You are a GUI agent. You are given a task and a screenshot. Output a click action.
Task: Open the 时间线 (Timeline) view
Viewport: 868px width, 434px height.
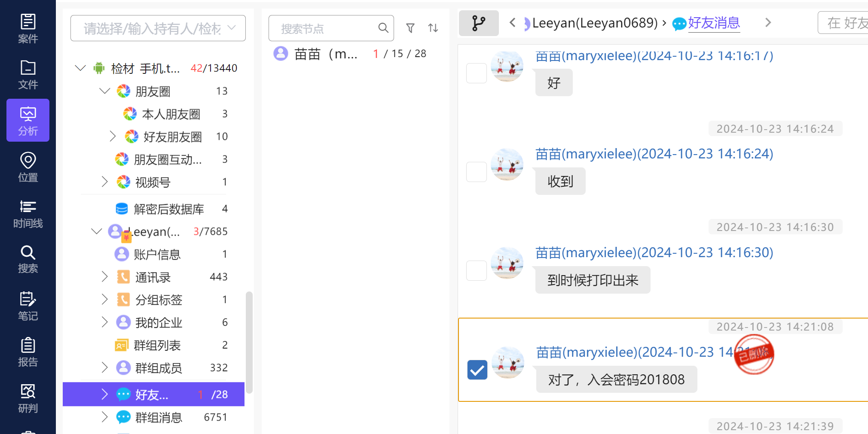pos(28,213)
